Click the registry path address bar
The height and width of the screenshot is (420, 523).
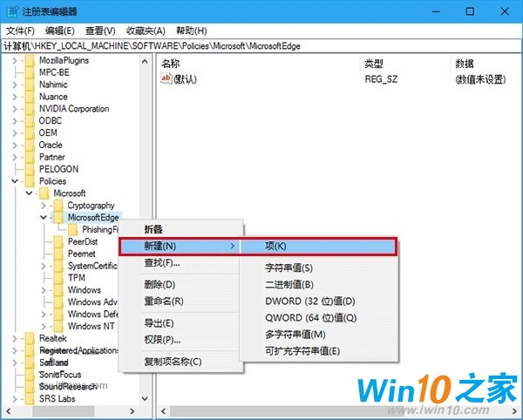(261, 46)
